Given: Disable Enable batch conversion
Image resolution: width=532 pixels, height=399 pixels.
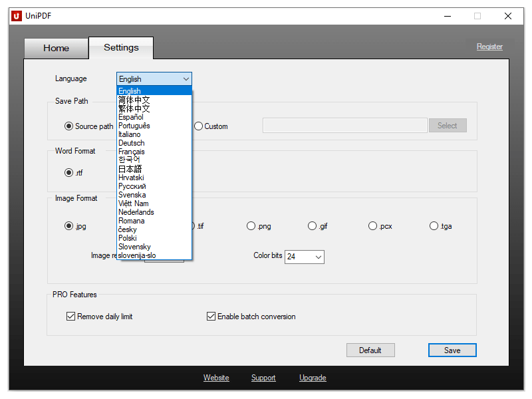Looking at the screenshot, I should click(x=211, y=316).
